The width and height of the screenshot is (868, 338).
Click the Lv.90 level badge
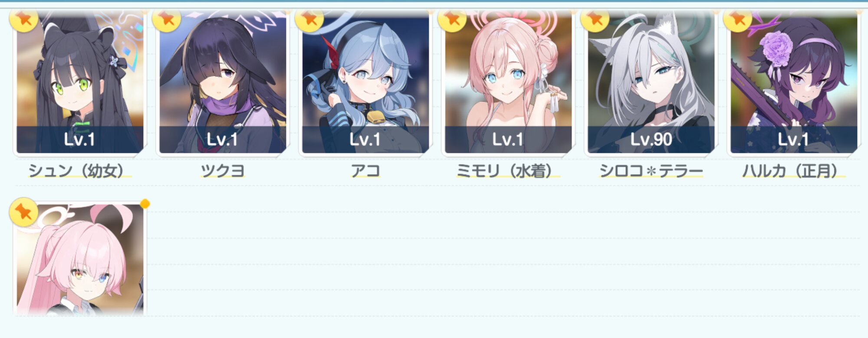[x=651, y=139]
